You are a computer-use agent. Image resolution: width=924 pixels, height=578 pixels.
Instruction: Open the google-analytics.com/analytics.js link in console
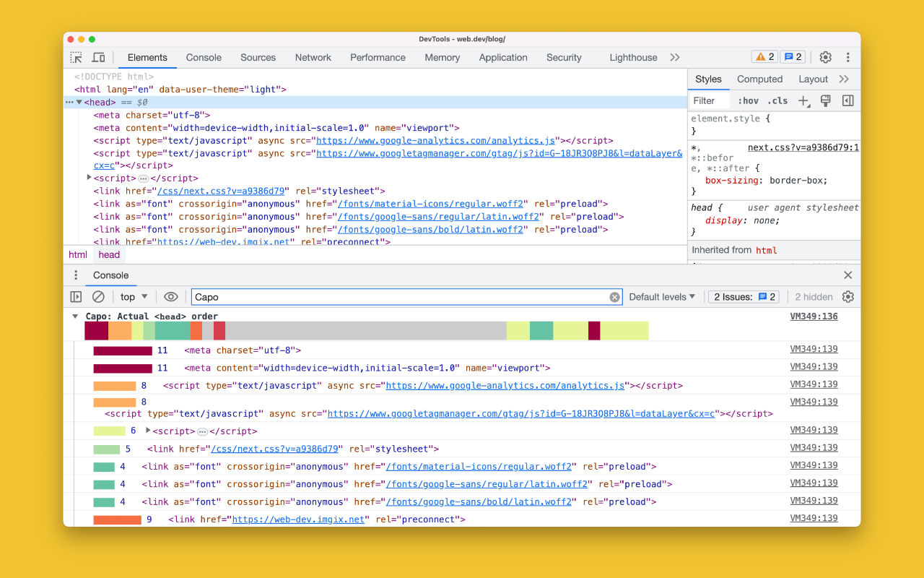tap(505, 386)
